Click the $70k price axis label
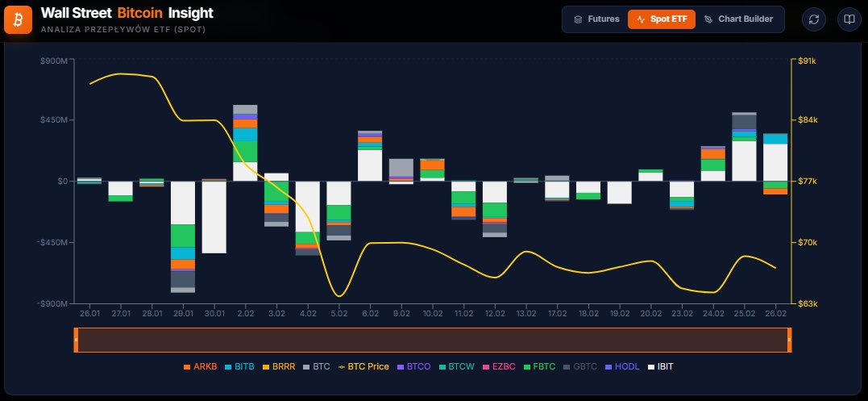This screenshot has width=868, height=401. pyautogui.click(x=807, y=243)
